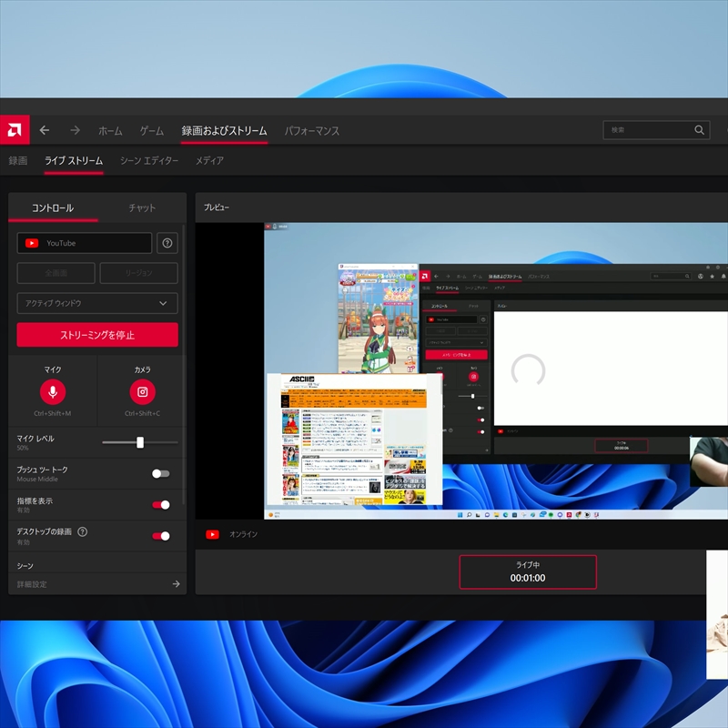Image resolution: width=728 pixels, height=728 pixels.
Task: Toggle the マイク microphone button
Action: [x=53, y=392]
